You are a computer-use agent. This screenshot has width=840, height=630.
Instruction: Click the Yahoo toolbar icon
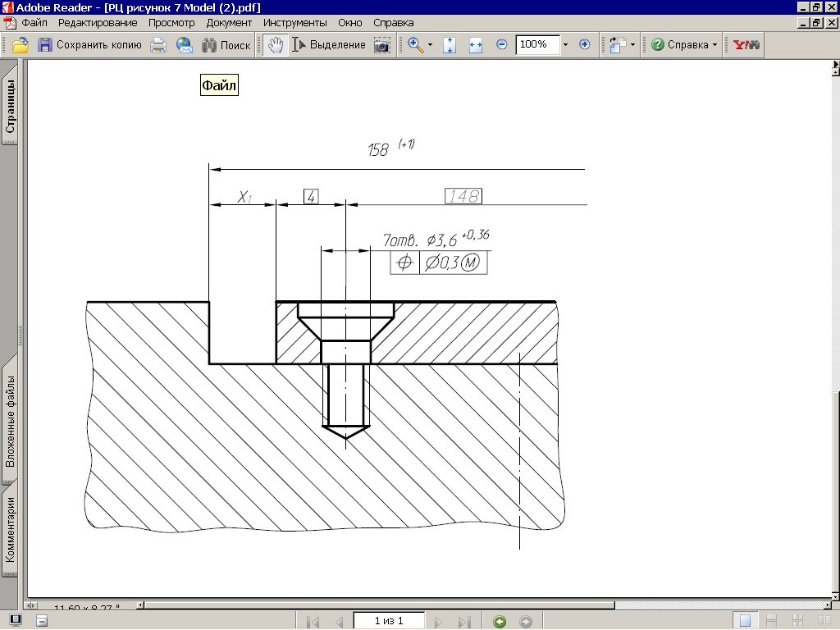point(746,45)
